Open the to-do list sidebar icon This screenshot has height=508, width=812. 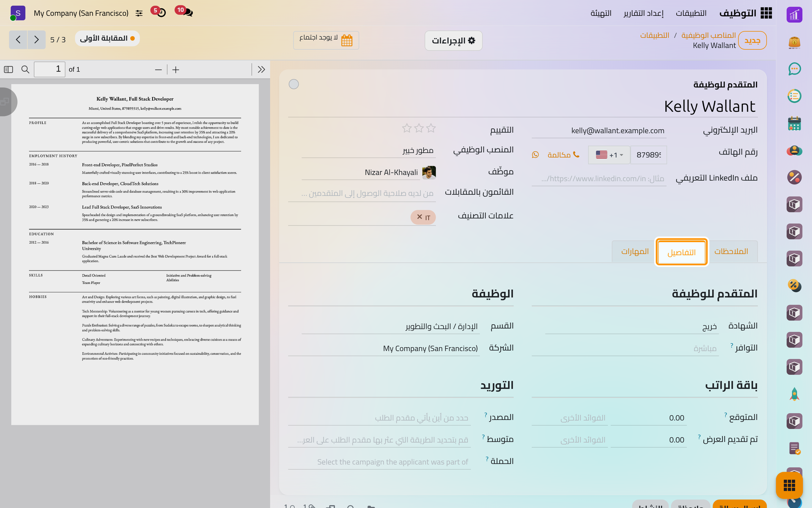794,96
